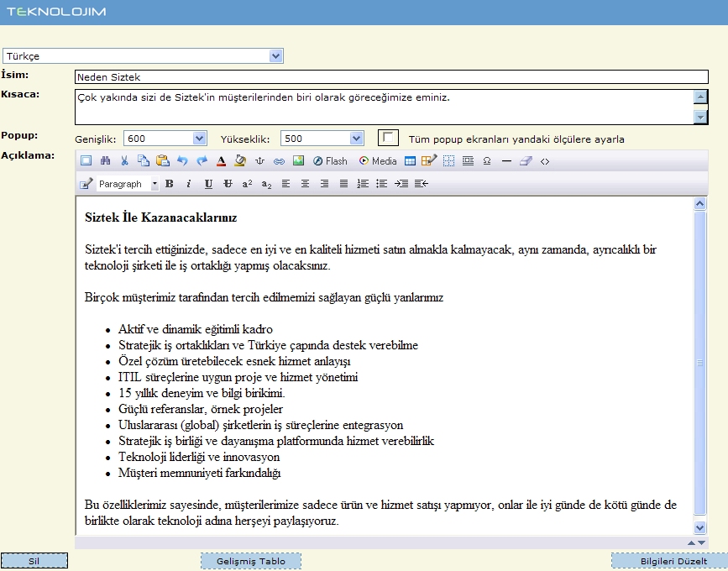This screenshot has height=571, width=728.
Task: Insert a hyperlink with the chain icon
Action: (x=279, y=161)
